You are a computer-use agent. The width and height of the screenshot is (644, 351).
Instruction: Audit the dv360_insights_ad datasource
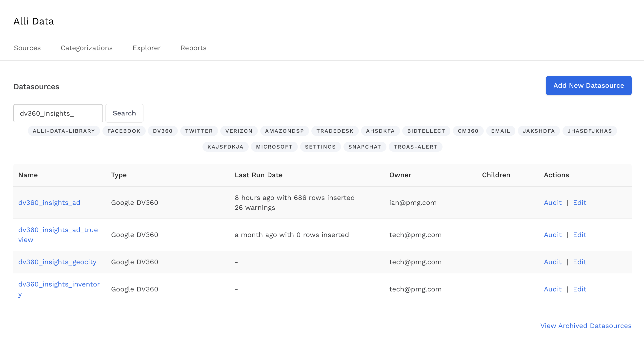pos(552,203)
